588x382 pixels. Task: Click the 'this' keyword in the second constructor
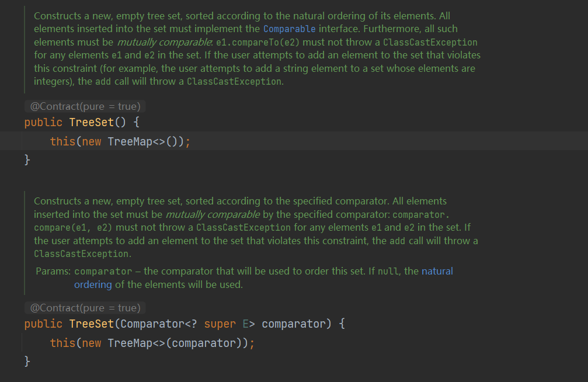tap(62, 343)
